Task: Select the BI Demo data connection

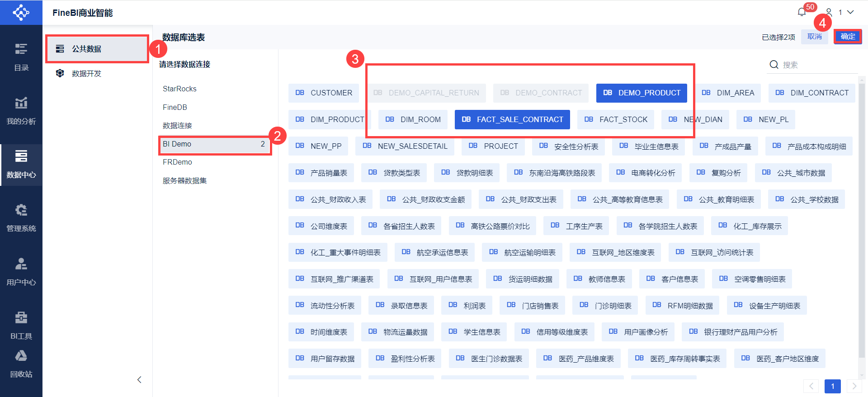Action: [x=215, y=144]
